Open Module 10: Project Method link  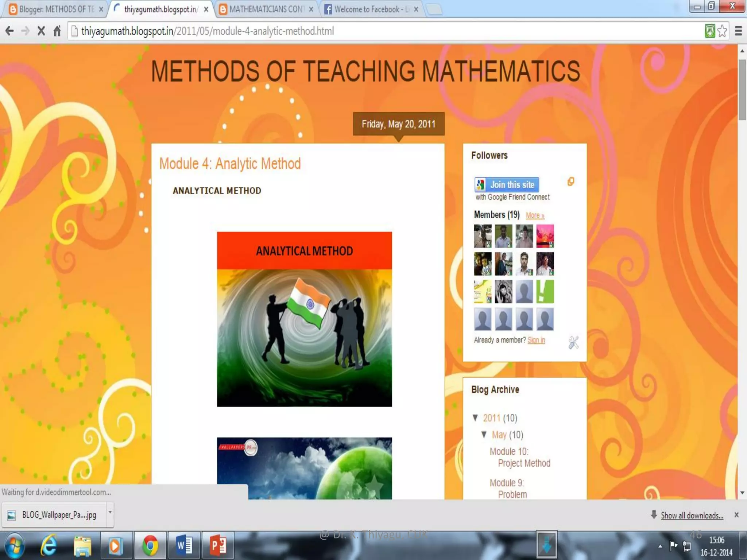520,458
